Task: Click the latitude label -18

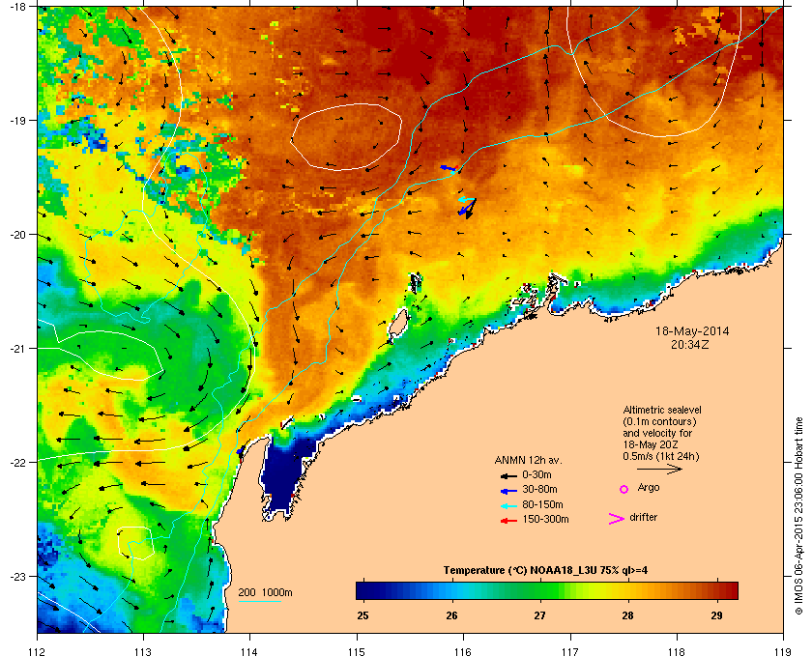Action: click(x=17, y=7)
